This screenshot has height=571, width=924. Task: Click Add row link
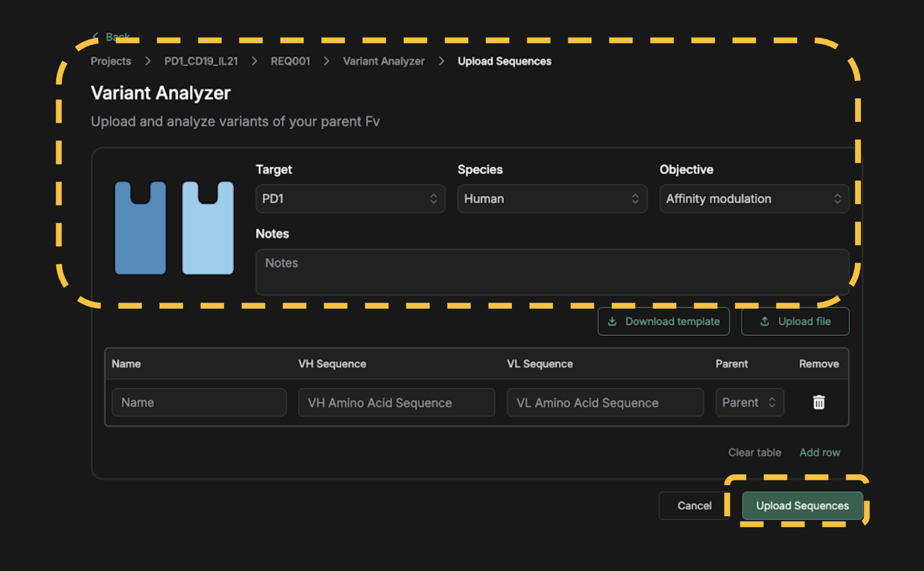pos(819,452)
